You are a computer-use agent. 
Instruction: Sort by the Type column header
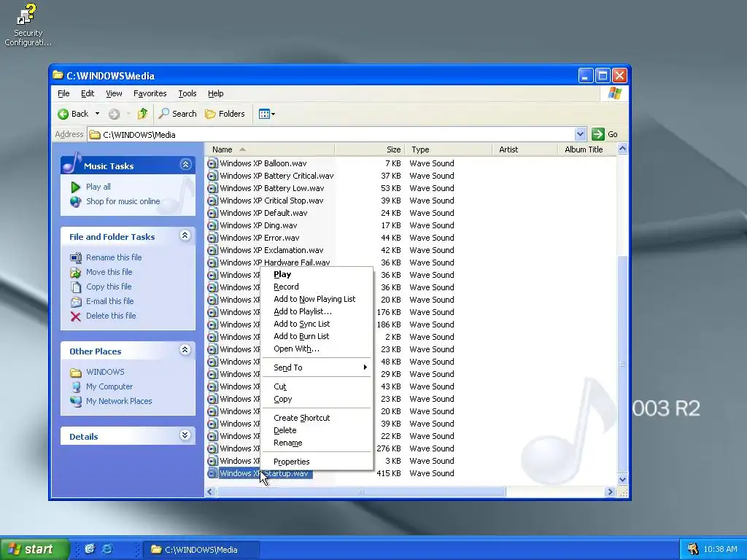449,149
